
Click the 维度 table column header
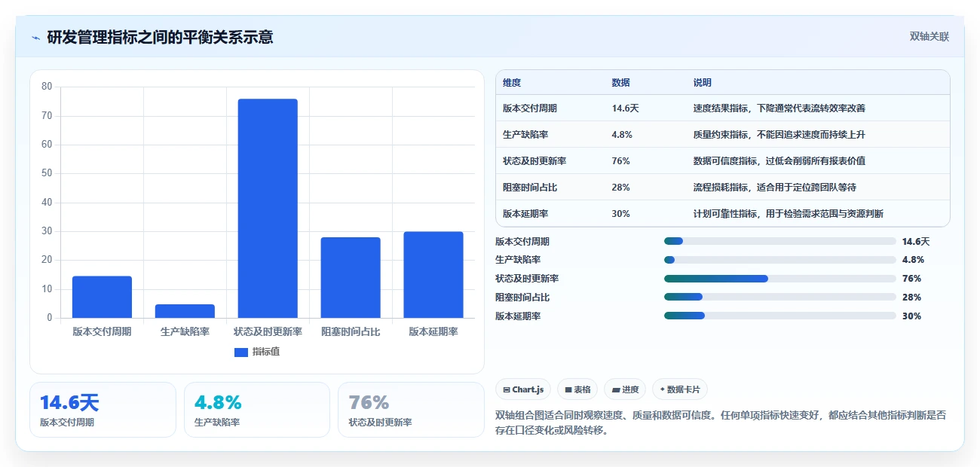click(512, 83)
